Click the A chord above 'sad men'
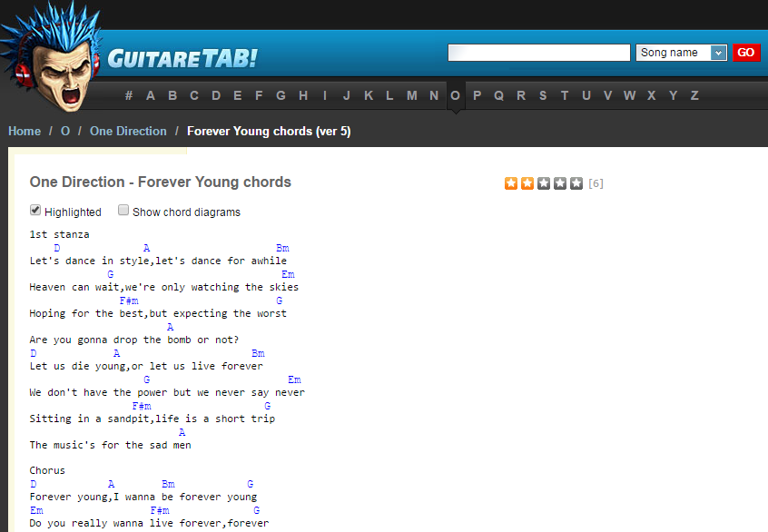The width and height of the screenshot is (768, 532). click(182, 432)
